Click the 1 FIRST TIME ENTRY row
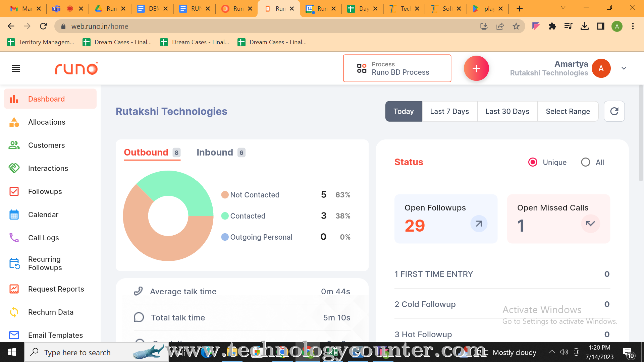The width and height of the screenshot is (644, 362). click(x=502, y=274)
